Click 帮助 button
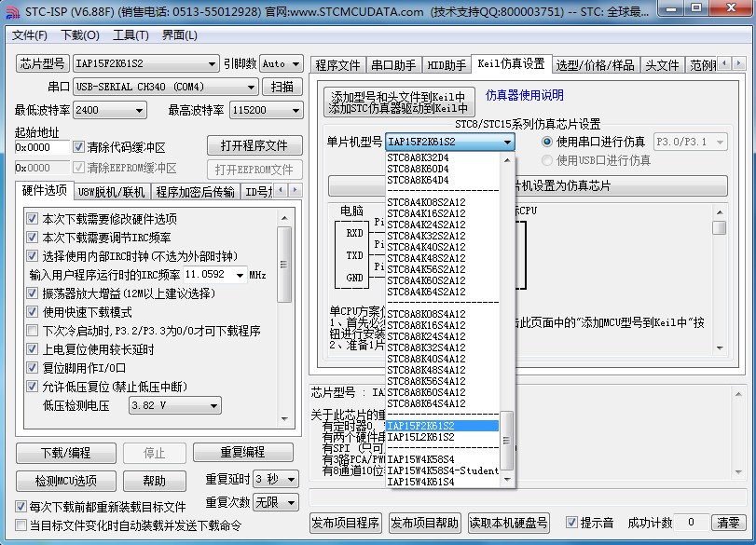756x545 pixels. click(x=155, y=481)
